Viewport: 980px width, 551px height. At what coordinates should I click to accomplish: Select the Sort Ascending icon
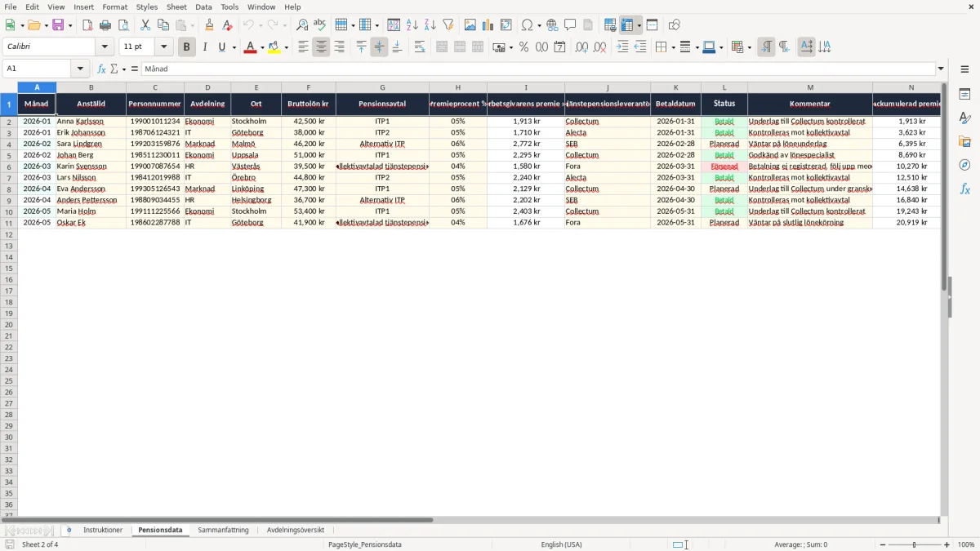click(x=412, y=25)
